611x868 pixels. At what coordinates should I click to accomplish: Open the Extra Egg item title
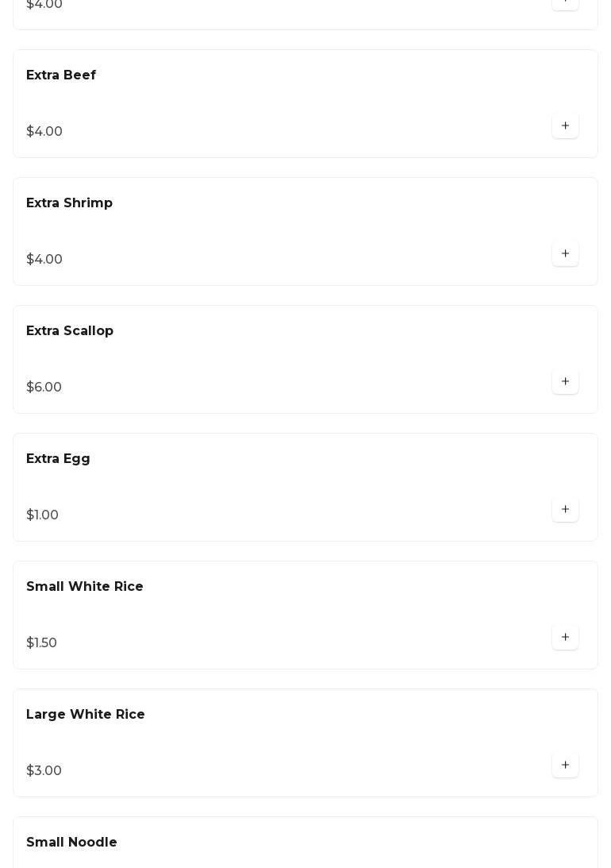(x=58, y=459)
